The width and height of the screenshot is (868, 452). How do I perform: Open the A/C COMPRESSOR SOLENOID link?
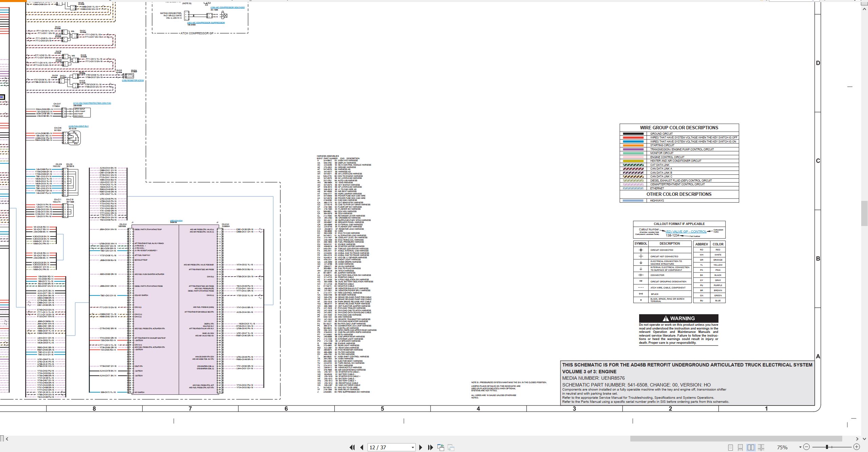[x=228, y=7]
